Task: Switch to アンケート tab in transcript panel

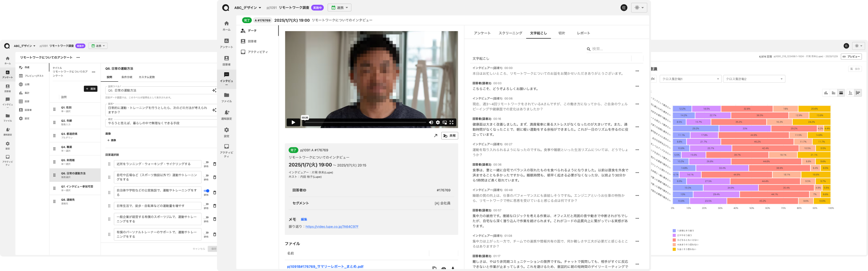Action: (482, 33)
